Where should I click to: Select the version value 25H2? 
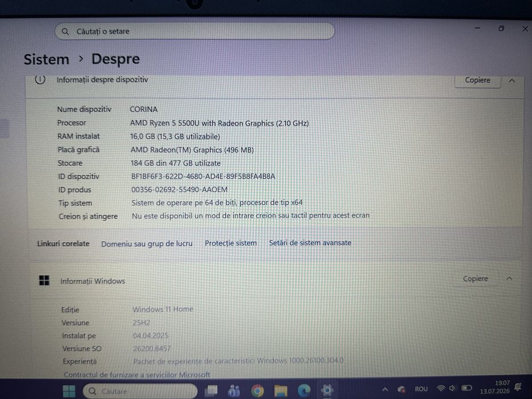(141, 322)
